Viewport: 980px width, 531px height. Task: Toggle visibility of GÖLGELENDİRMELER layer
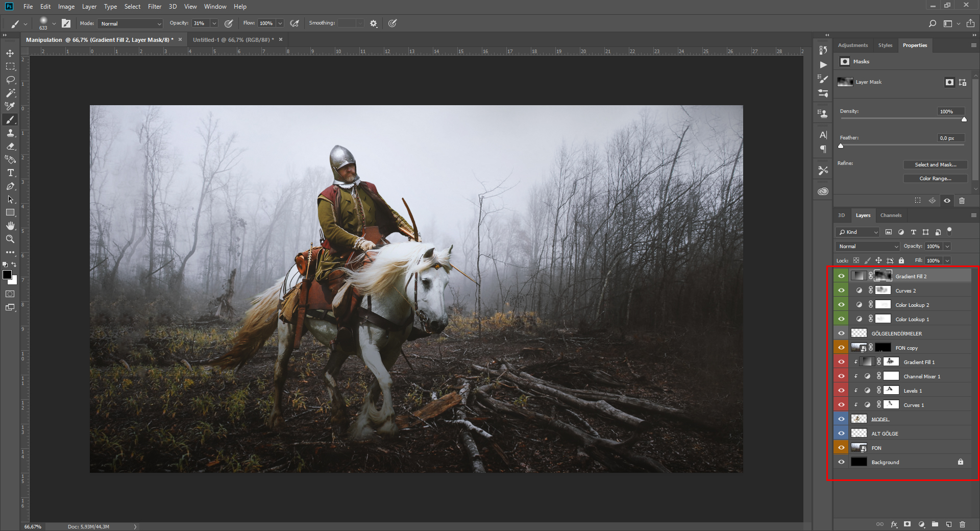coord(841,333)
